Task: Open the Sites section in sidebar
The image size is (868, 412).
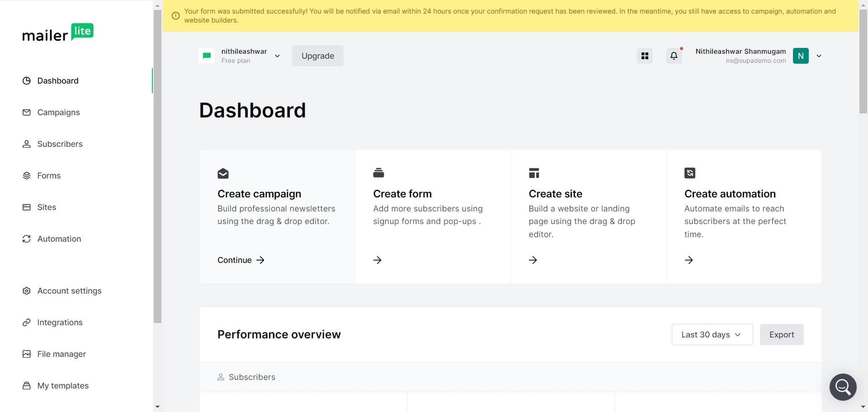Action: click(47, 207)
